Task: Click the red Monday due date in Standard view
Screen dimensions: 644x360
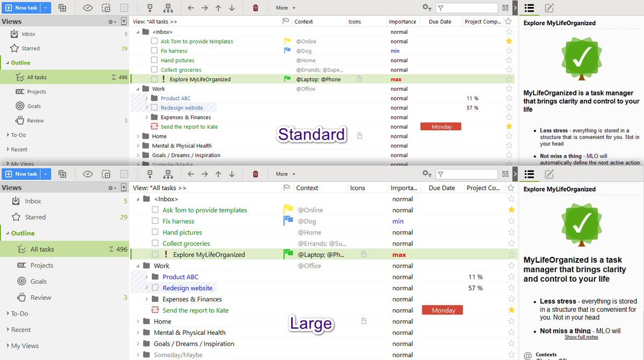Action: 441,127
